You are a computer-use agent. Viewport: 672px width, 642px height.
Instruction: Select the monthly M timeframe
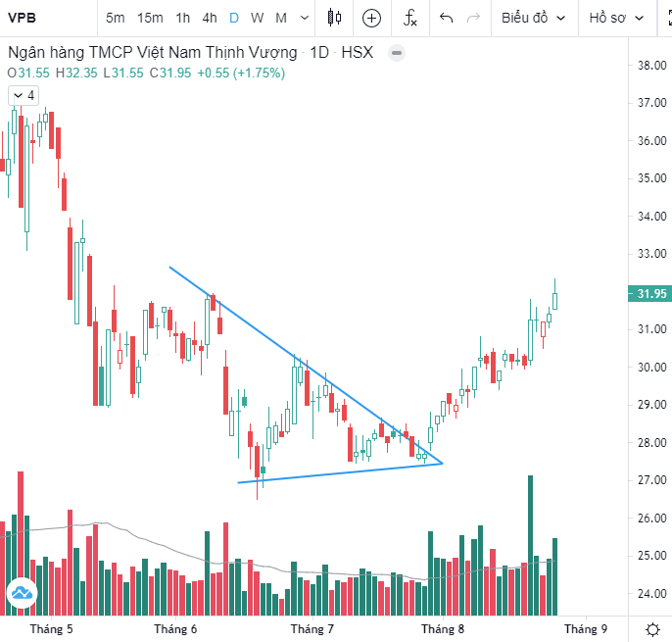pyautogui.click(x=281, y=18)
